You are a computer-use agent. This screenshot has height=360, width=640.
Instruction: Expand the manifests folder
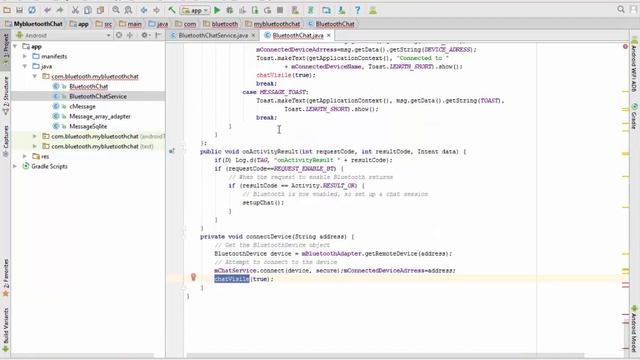click(x=25, y=56)
